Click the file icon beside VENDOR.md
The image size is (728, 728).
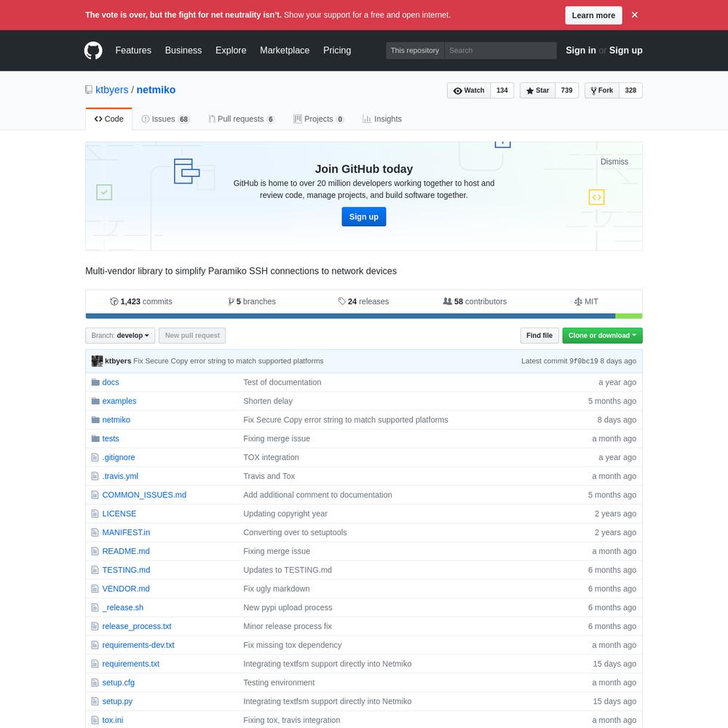[x=95, y=589]
